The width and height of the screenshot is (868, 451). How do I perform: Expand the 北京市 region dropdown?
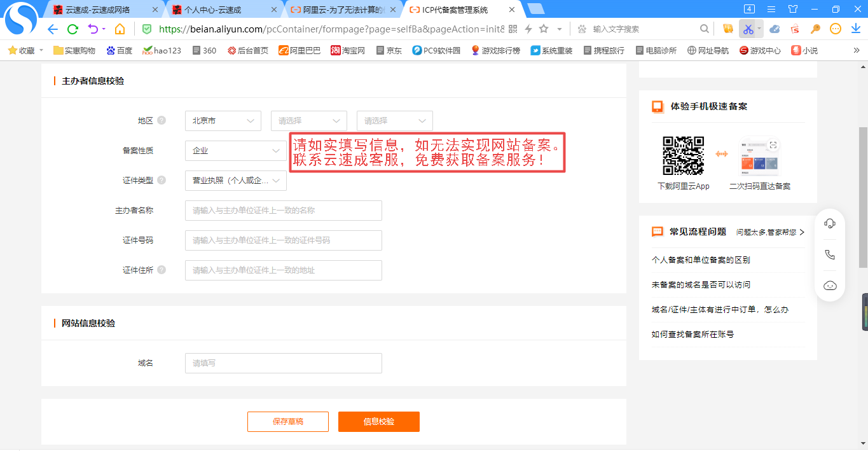pos(223,121)
